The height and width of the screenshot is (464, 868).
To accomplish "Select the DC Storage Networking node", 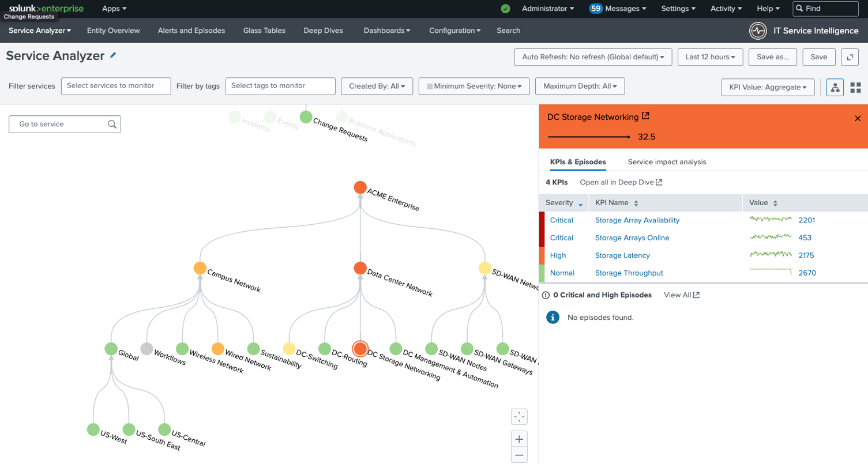I will coord(360,349).
